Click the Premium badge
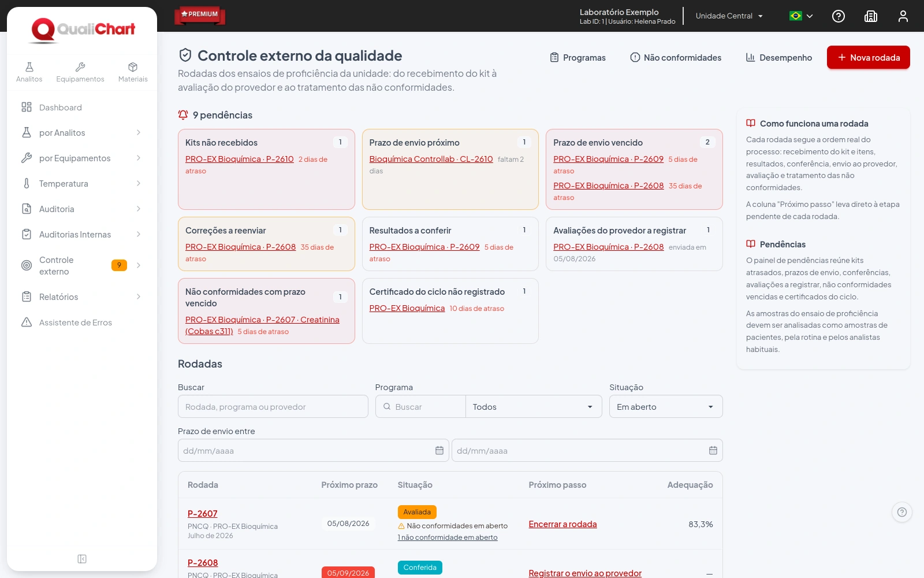924x578 pixels. (200, 15)
